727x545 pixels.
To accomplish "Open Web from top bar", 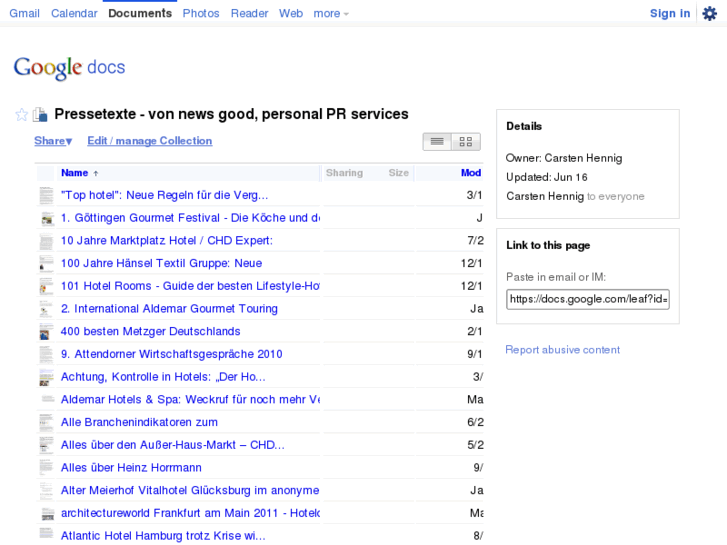I will 291,13.
